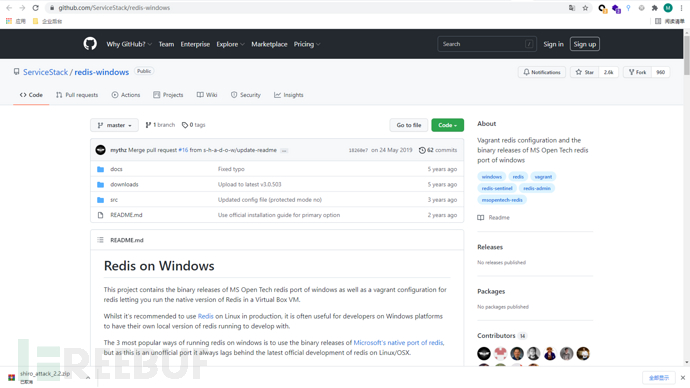
Task: Click the commits history clock icon
Action: (422, 150)
